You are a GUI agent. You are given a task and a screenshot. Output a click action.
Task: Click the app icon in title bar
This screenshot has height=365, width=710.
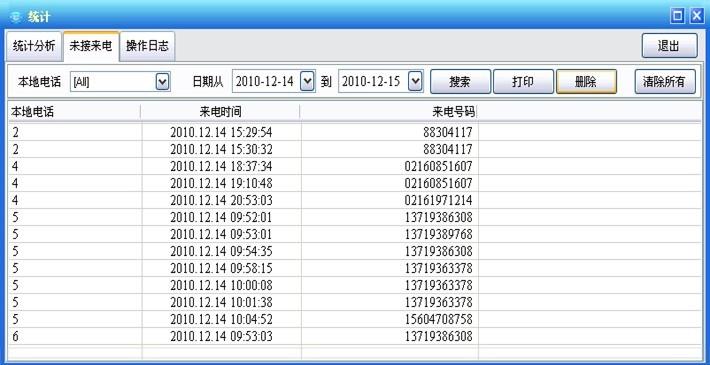pos(16,17)
